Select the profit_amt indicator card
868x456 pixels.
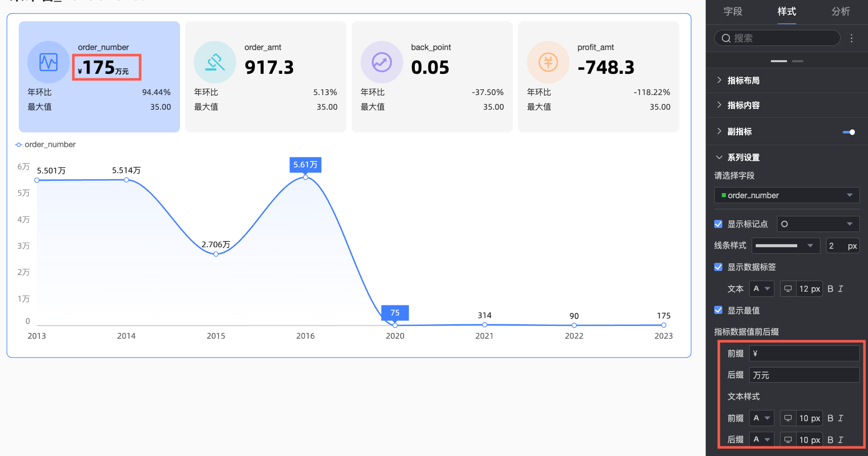[598, 77]
